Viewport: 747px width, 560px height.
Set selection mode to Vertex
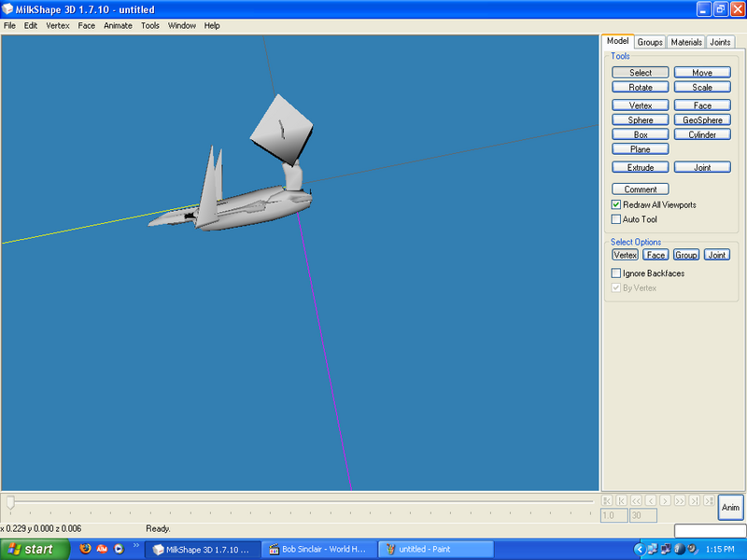[x=625, y=255]
